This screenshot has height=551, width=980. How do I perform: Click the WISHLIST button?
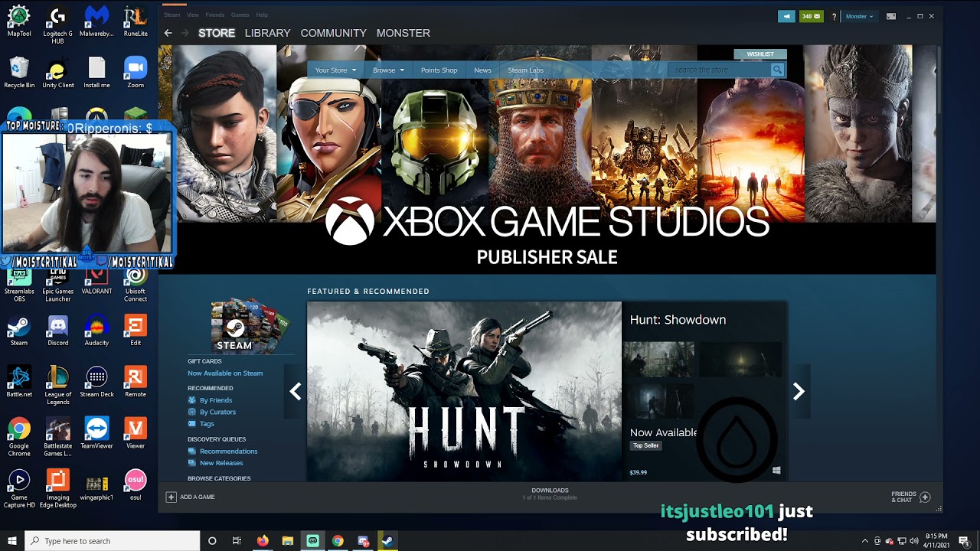point(760,54)
